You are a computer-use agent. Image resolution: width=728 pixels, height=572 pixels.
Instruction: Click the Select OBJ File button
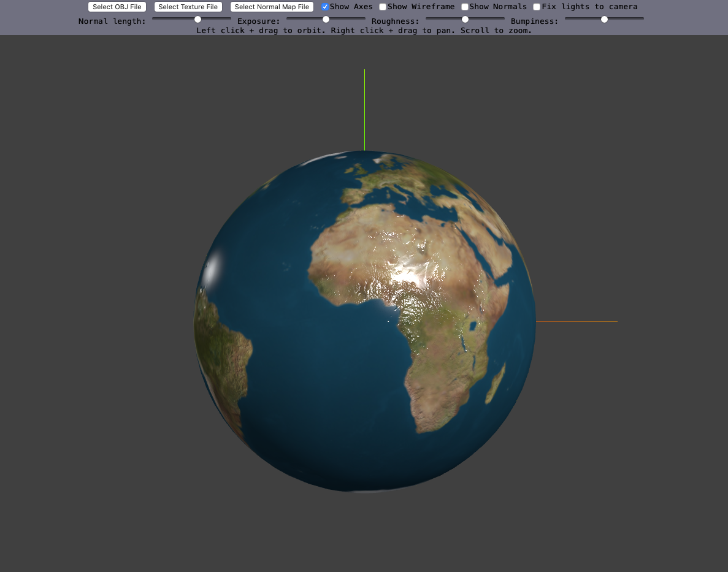tap(117, 7)
